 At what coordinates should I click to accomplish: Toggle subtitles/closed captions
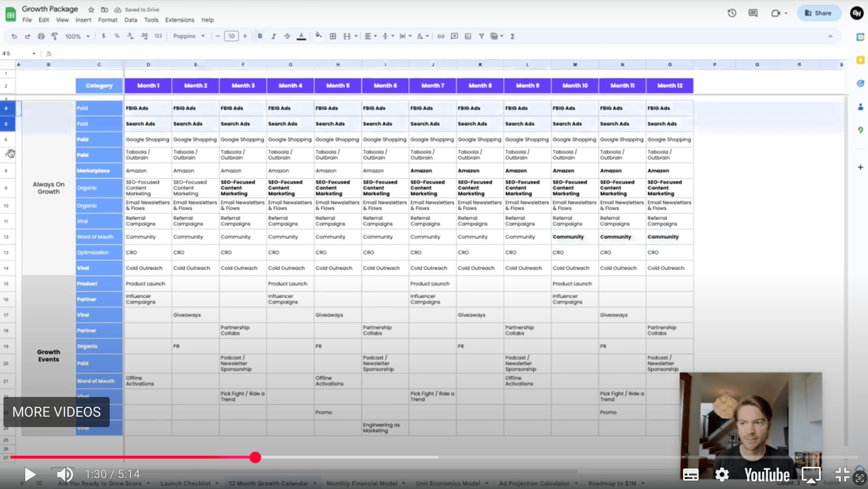tap(690, 475)
